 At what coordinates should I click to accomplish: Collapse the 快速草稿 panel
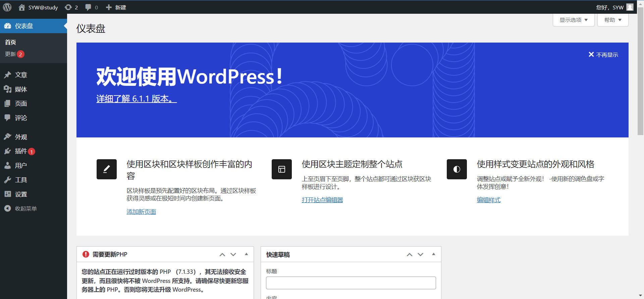(433, 254)
